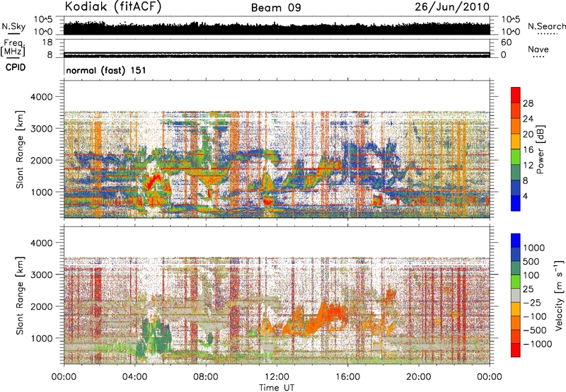Image resolution: width=566 pixels, height=392 pixels.
Task: Pick the red bottom Velocity colorbar segment
Action: (516, 350)
